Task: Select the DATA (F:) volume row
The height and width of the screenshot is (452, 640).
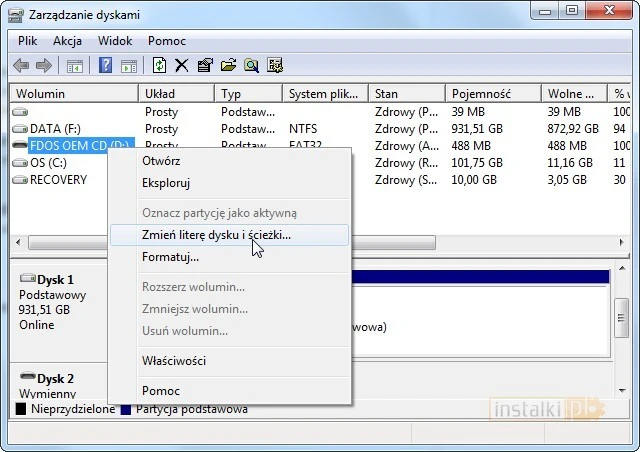Action: pyautogui.click(x=320, y=129)
